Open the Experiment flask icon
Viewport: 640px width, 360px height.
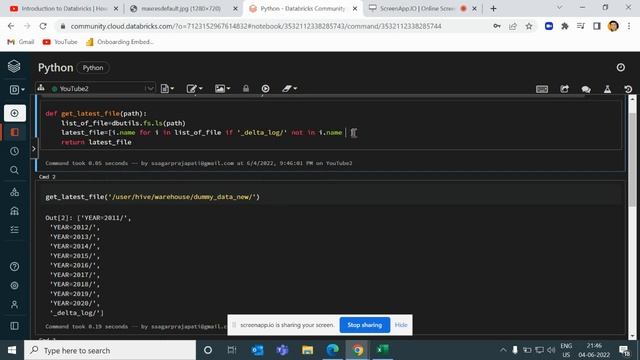pos(607,89)
